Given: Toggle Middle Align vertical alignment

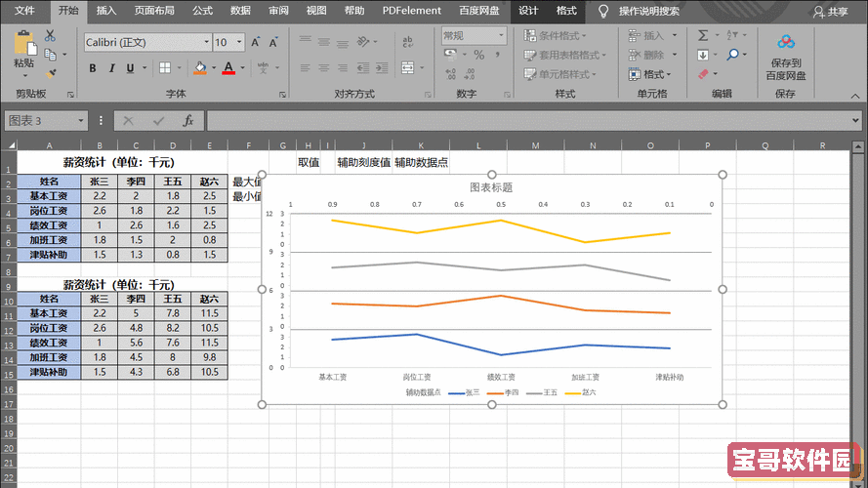Looking at the screenshot, I should (x=324, y=42).
